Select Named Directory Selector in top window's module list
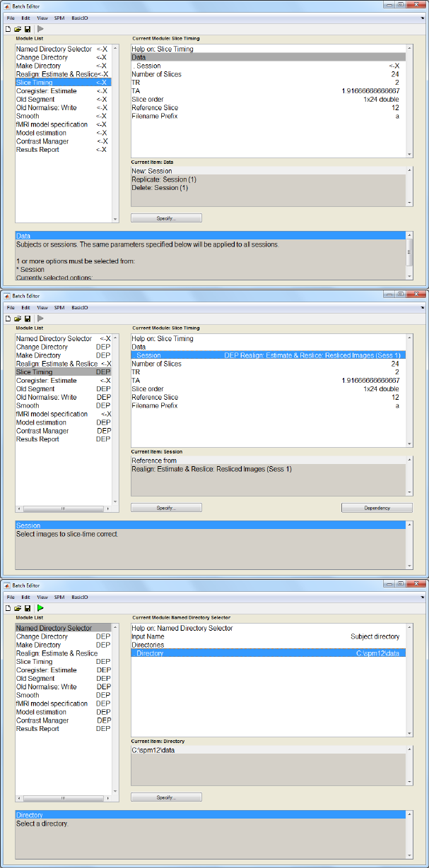Viewport: 429px width, 868px height. point(63,49)
